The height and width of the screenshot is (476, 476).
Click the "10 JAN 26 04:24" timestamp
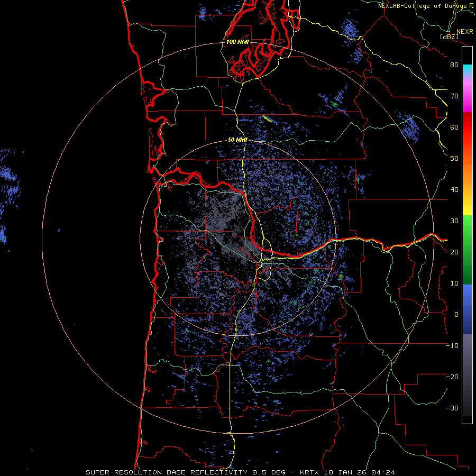click(360, 472)
